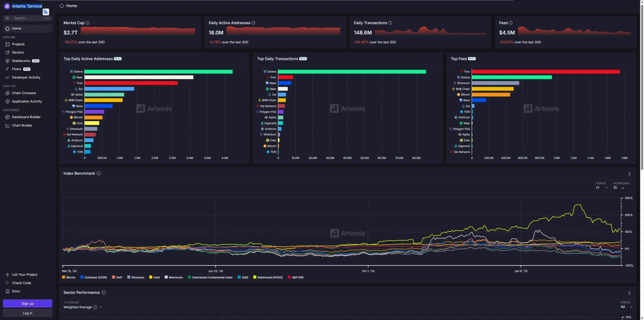The image size is (644, 320).
Task: Download the Index Benchmark chart
Action: point(629,173)
